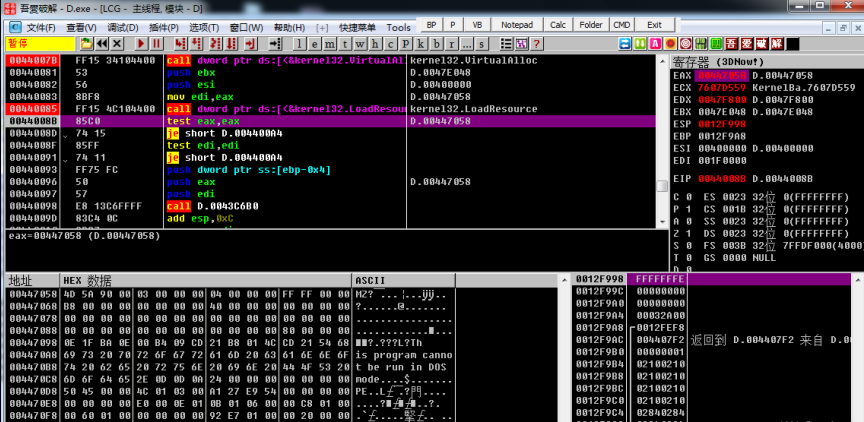Click the 吾 red plugin icon

pyautogui.click(x=731, y=44)
